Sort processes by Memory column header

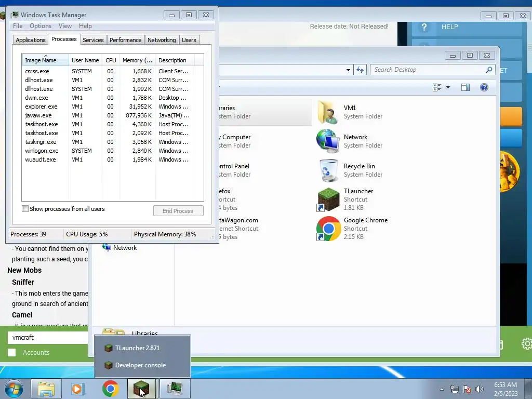(x=137, y=60)
